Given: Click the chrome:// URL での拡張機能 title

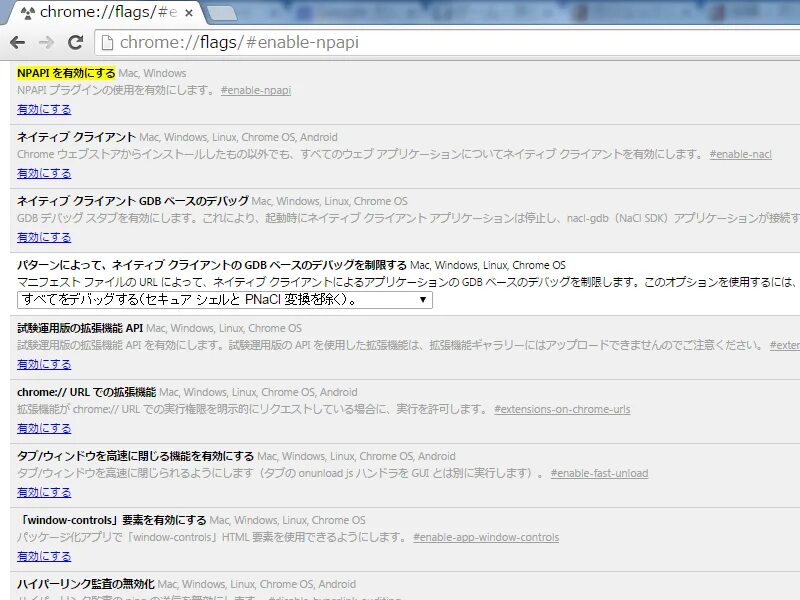Looking at the screenshot, I should click(86, 392).
